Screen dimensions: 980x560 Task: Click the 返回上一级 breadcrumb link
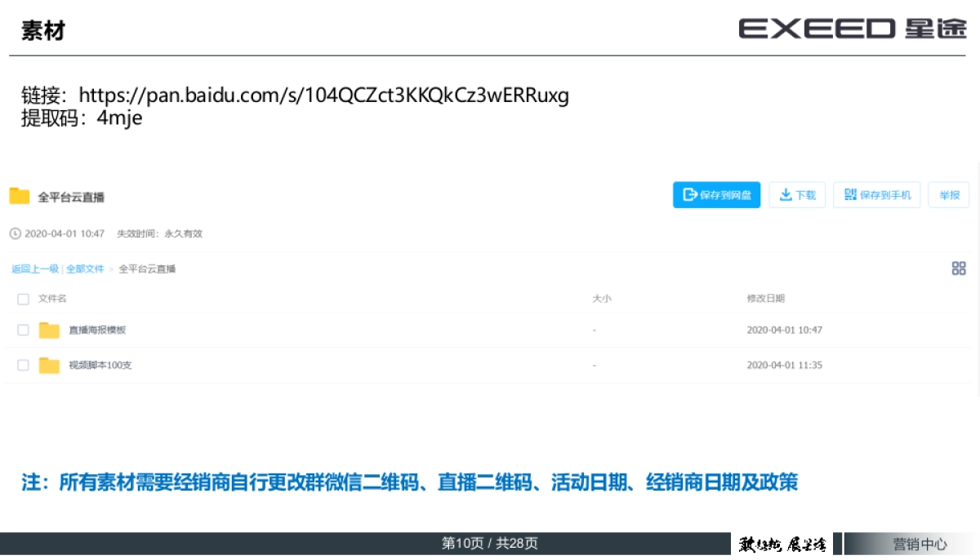pos(35,269)
